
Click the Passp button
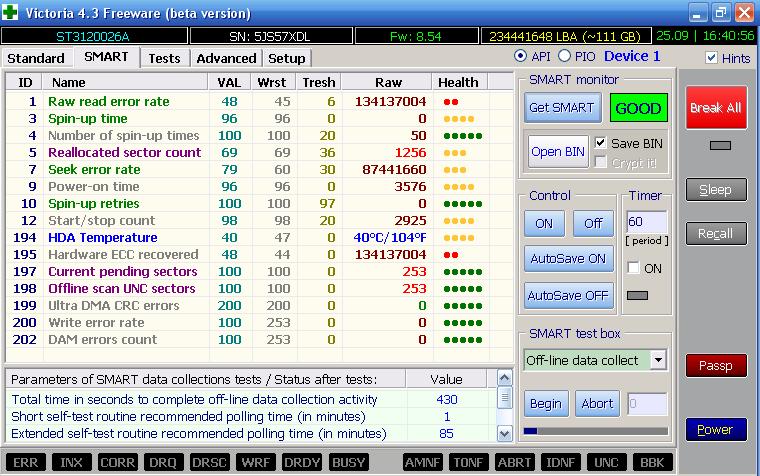(x=716, y=365)
